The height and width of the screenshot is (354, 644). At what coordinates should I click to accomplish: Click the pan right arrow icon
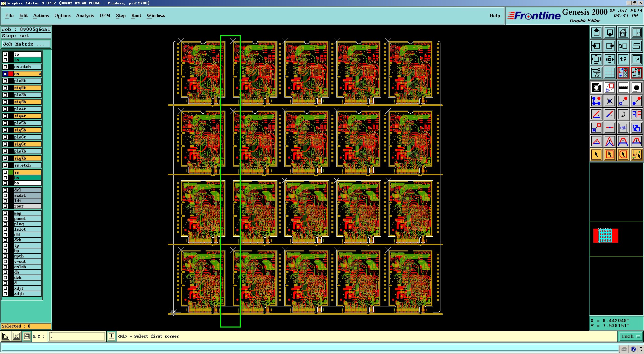tap(610, 46)
